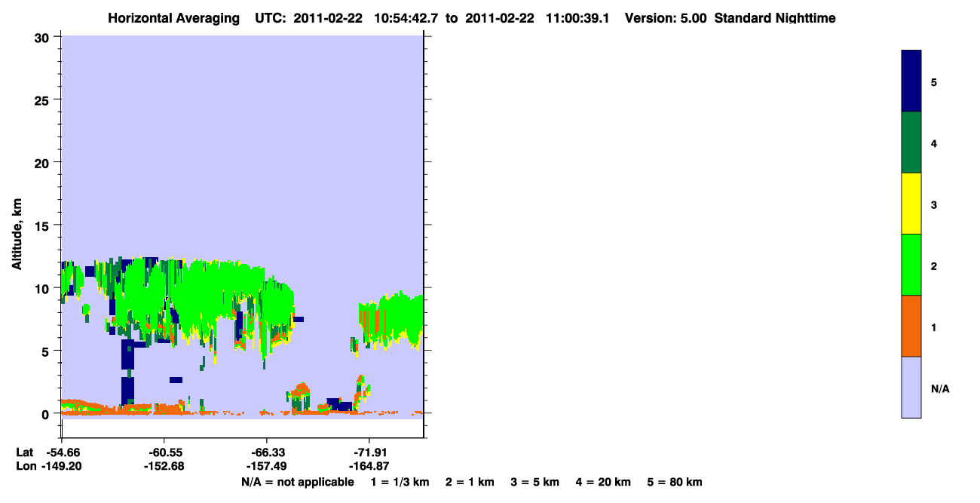980x503 pixels.
Task: Click the dark blue colorbar segment labeled 5
Action: coord(911,81)
